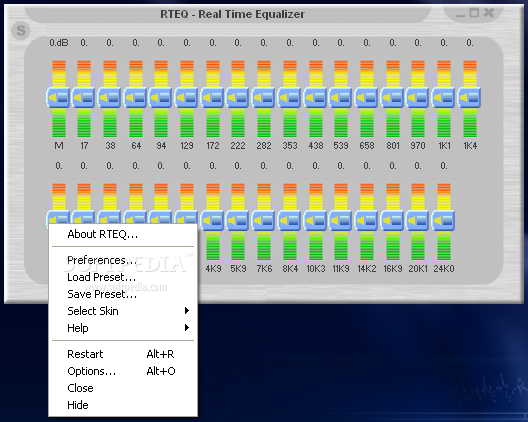Click the 4K9 frequency label

[x=213, y=268]
